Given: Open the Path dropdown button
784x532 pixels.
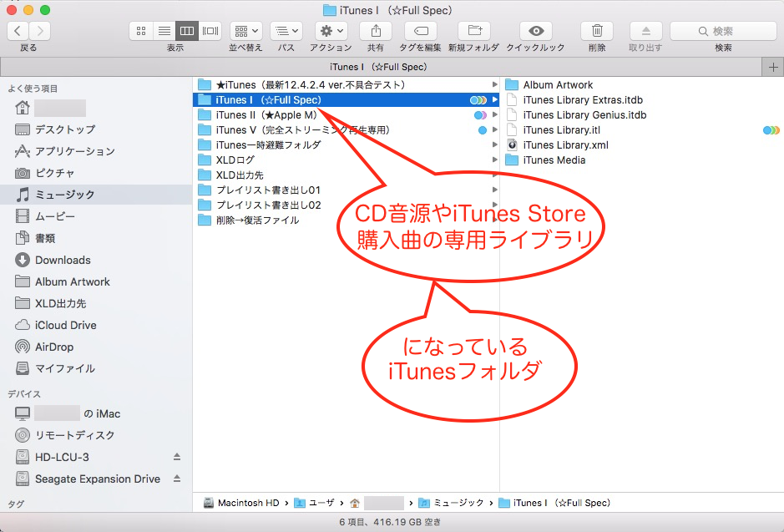Looking at the screenshot, I should pos(286,31).
